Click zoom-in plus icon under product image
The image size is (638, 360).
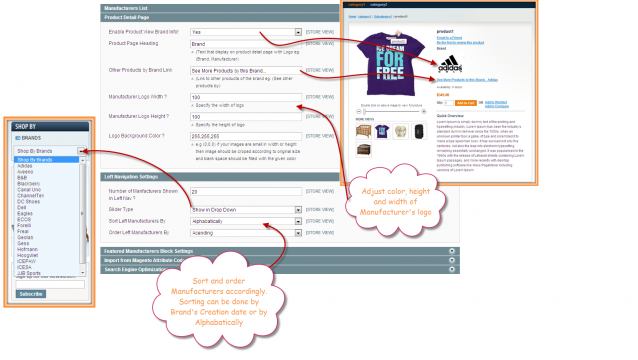pos(424,111)
